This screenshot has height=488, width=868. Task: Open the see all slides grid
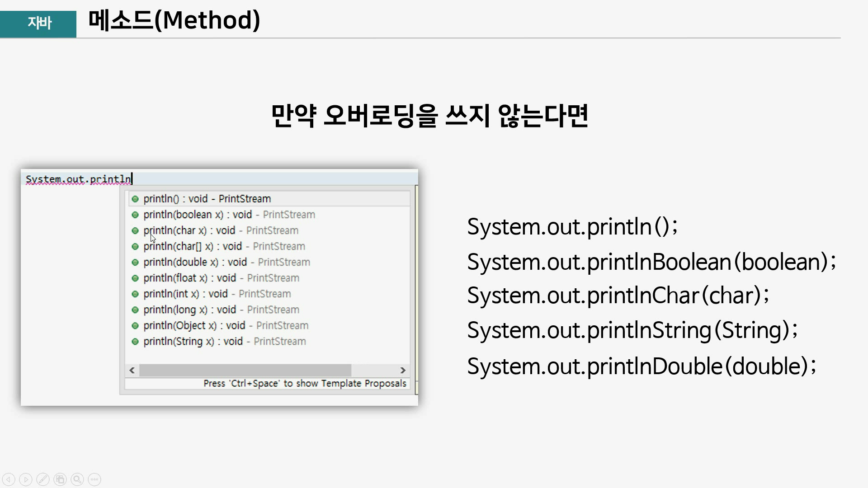pyautogui.click(x=60, y=479)
